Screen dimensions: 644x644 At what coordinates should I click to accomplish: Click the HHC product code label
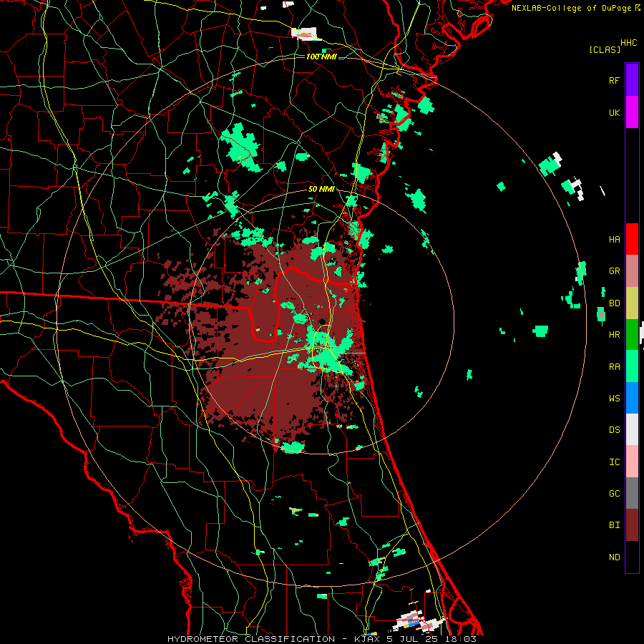click(x=629, y=43)
